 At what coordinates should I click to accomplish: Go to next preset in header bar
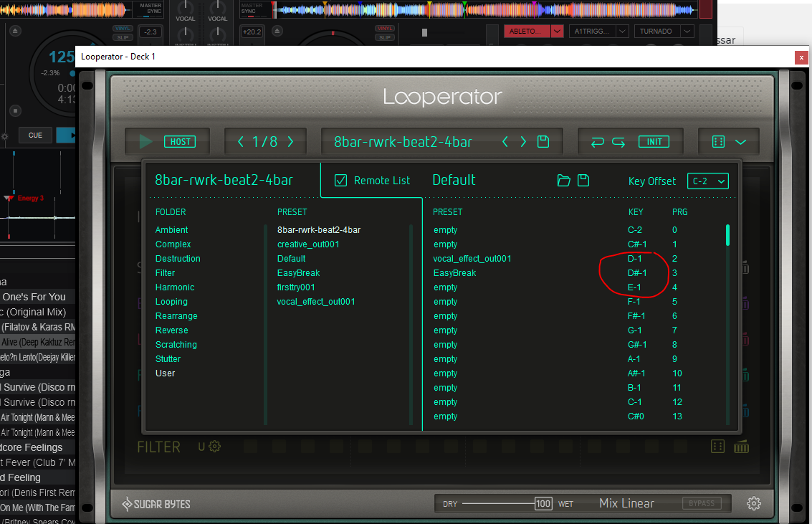coord(523,141)
